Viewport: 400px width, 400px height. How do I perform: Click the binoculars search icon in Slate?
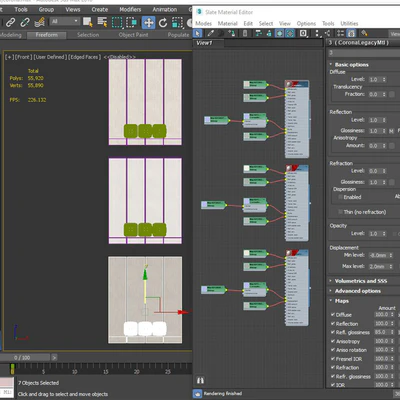pyautogui.click(x=200, y=380)
